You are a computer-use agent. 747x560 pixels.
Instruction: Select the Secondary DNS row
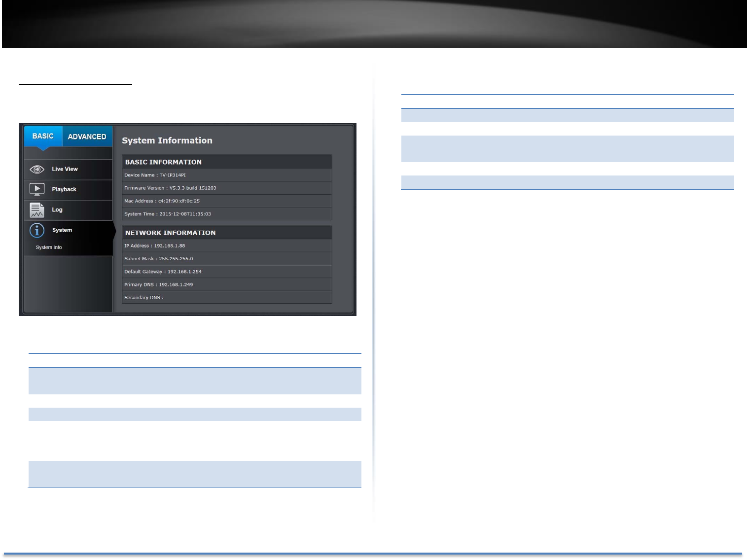pyautogui.click(x=227, y=298)
